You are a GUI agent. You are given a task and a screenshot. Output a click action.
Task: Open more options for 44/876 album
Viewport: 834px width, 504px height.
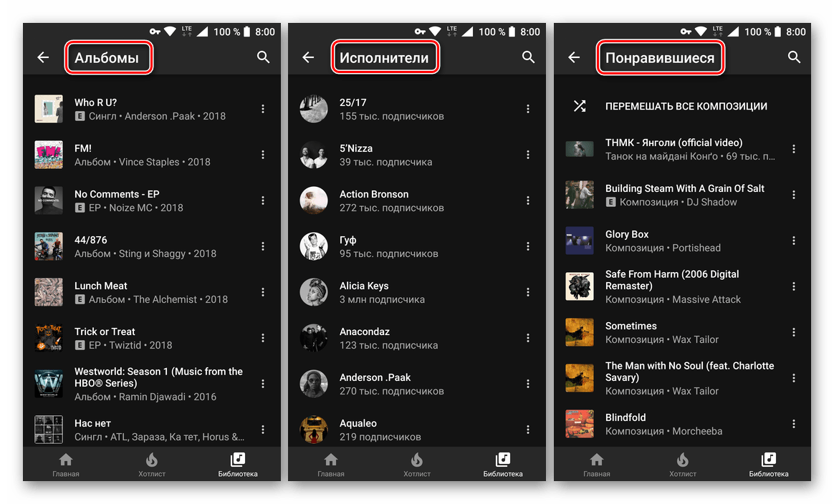[263, 246]
